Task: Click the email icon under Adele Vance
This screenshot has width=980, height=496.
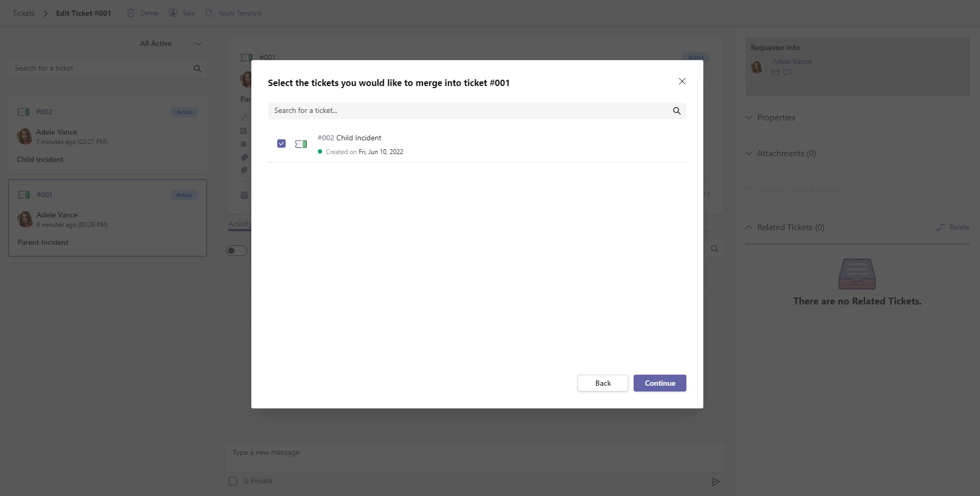Action: coord(775,72)
